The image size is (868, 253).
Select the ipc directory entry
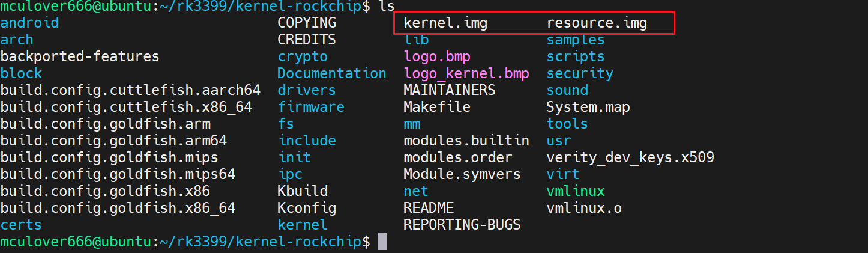pos(290,175)
